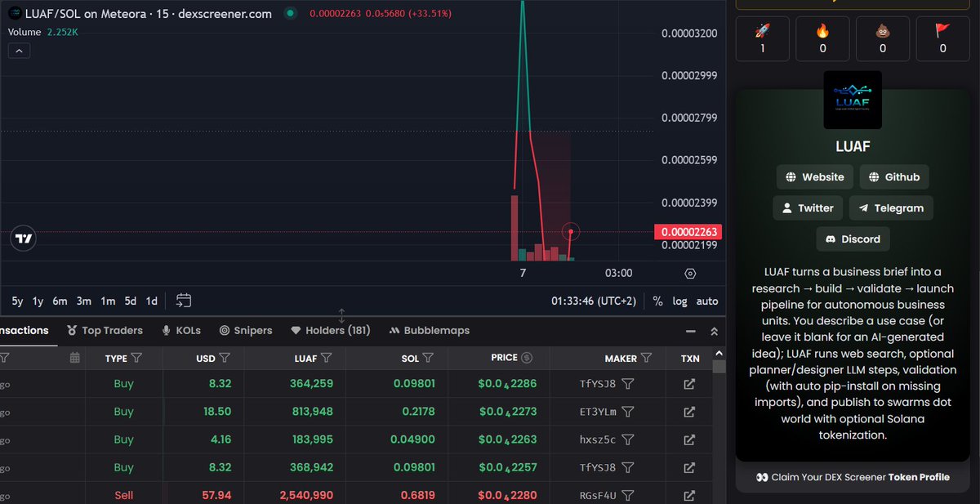The height and width of the screenshot is (504, 980).
Task: Open the LUAF Github link
Action: (x=893, y=176)
